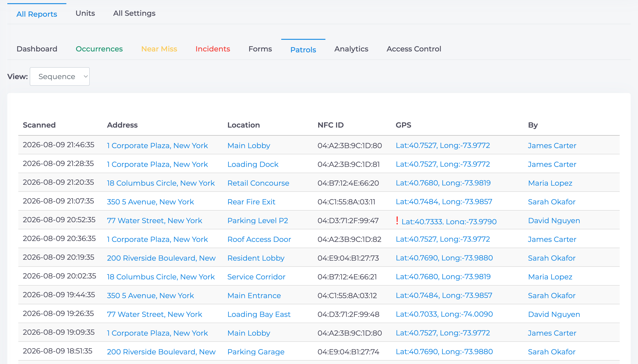Image resolution: width=638 pixels, height=364 pixels.
Task: Open the Forms tab
Action: click(x=260, y=49)
